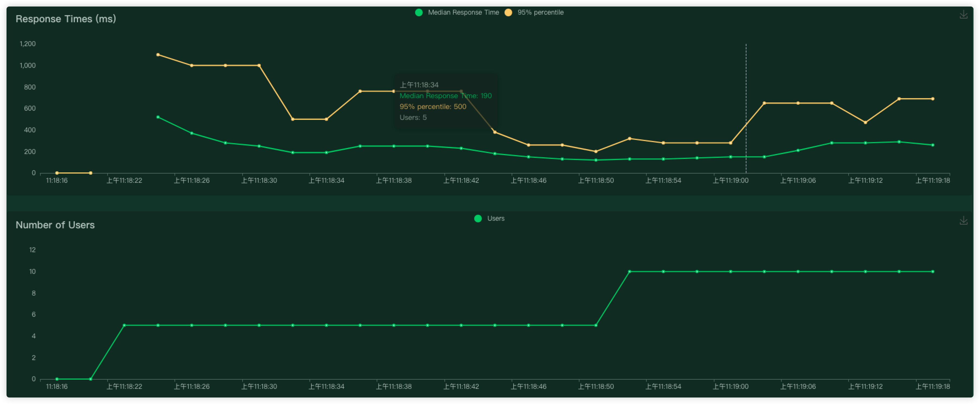
Task: Select the Response Times (ms) chart title
Action: click(66, 19)
